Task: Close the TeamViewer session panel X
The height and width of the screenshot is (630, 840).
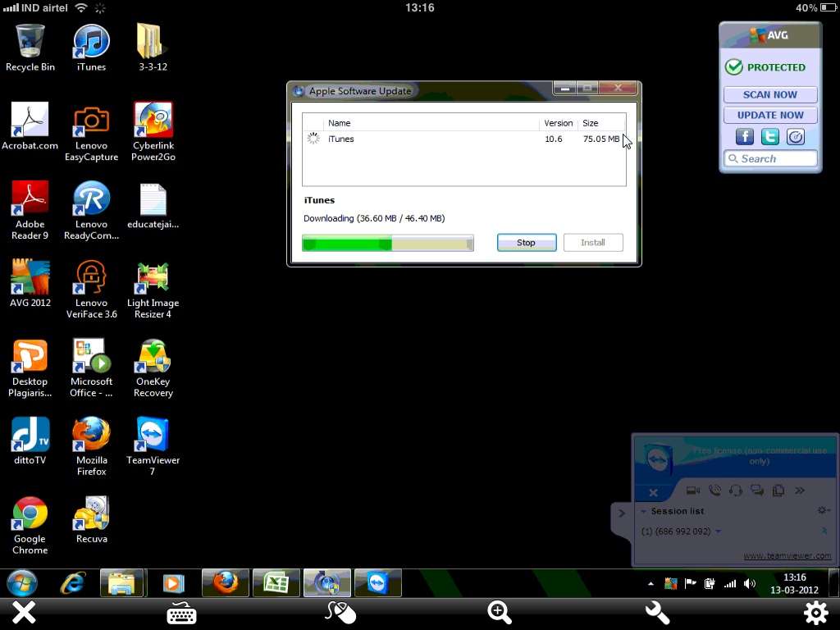Action: pos(653,492)
